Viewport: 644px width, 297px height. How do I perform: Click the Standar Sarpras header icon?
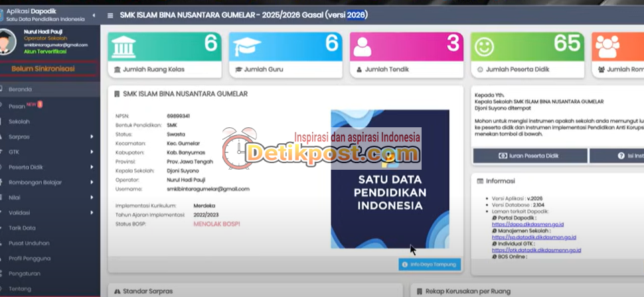[x=117, y=291]
